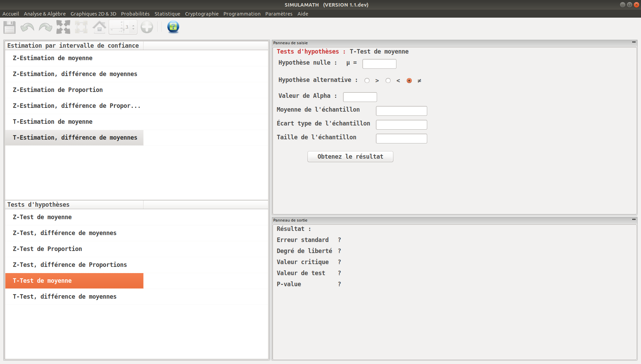
Task: Select Z-Test, différence de Proportions
Action: coord(74,265)
